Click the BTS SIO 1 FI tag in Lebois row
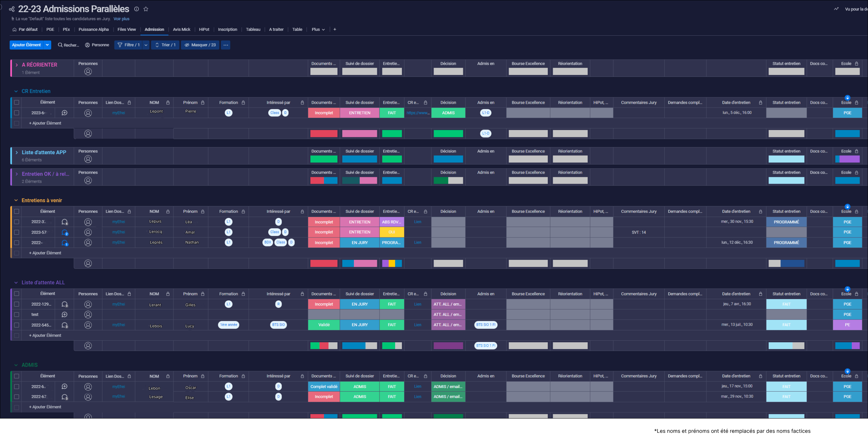The width and height of the screenshot is (868, 438). click(x=486, y=325)
